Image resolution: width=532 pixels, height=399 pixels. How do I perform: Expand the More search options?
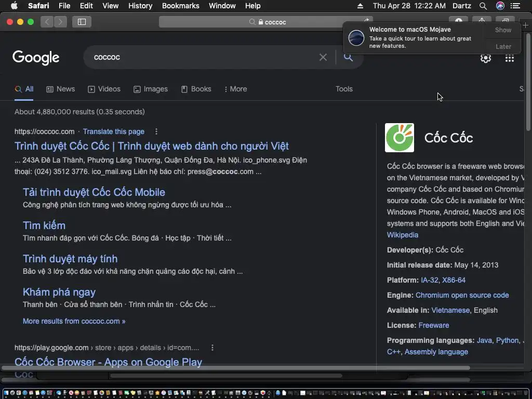pos(235,89)
